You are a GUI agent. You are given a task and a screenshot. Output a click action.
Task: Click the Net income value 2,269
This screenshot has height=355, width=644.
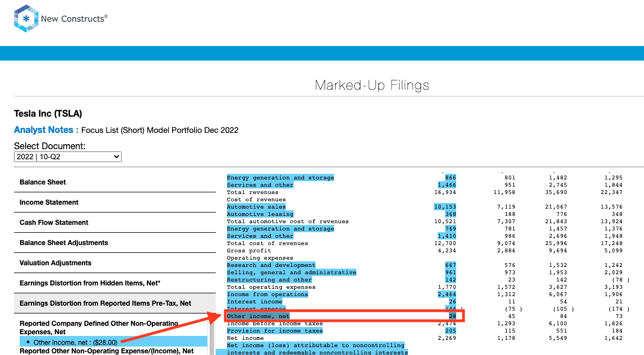point(447,338)
